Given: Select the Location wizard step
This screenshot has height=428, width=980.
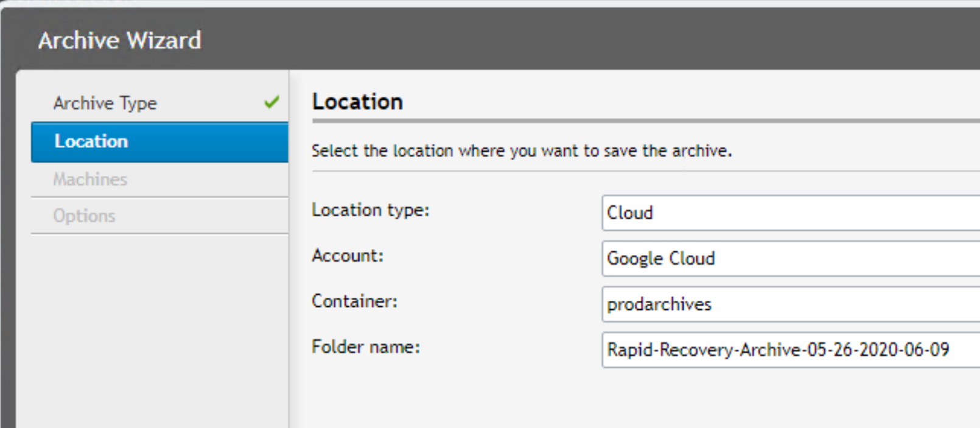Looking at the screenshot, I should [159, 142].
